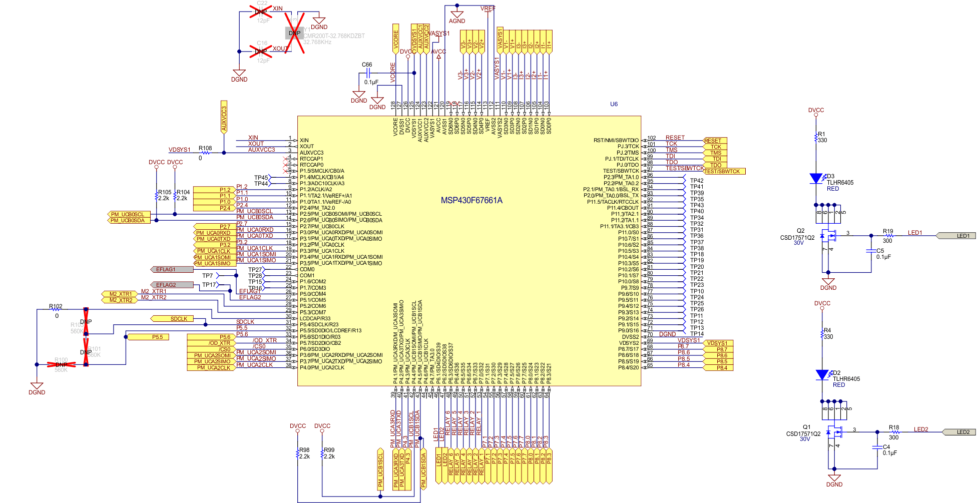Click the vertical PM_UCB1SCL tag at bottom

[380, 468]
